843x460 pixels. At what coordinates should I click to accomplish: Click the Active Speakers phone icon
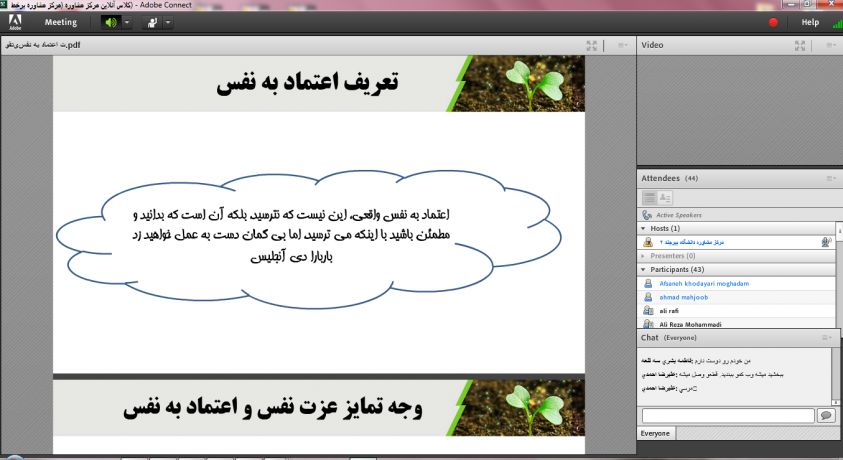coord(647,215)
